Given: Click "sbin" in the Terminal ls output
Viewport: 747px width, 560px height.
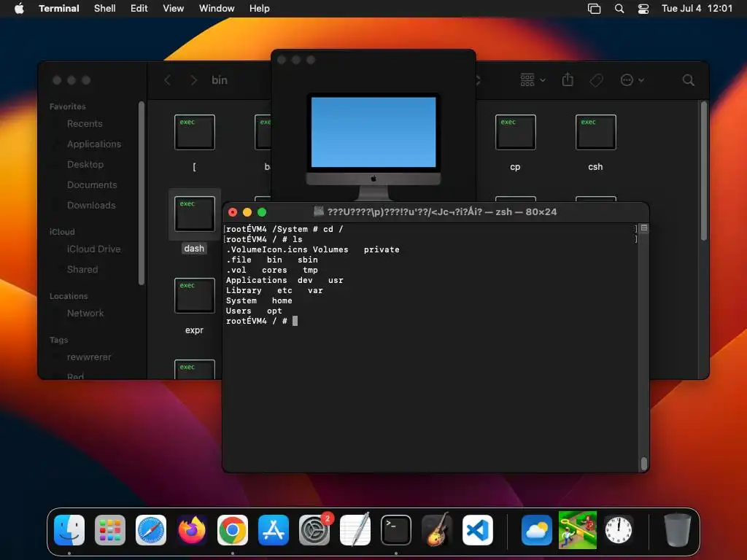Looking at the screenshot, I should coord(308,260).
